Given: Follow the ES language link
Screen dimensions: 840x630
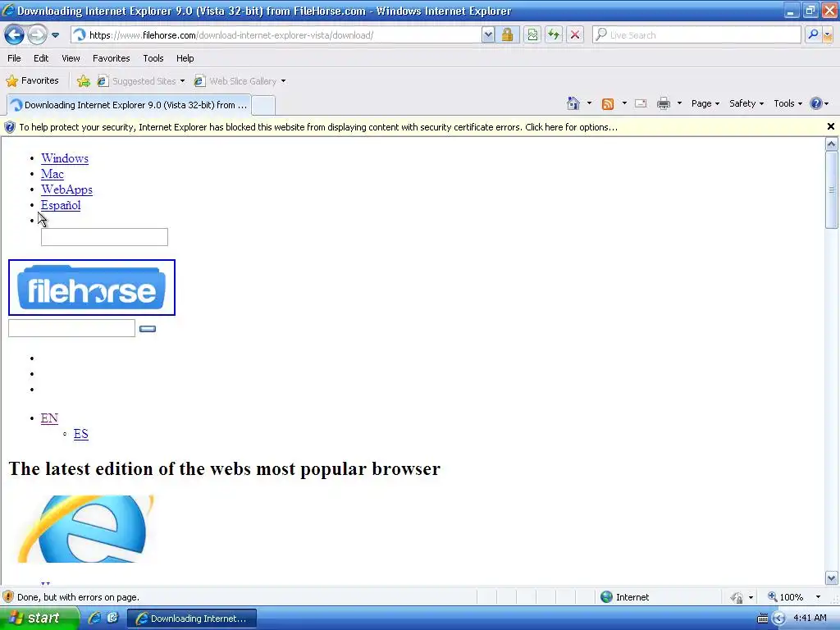Looking at the screenshot, I should [x=81, y=435].
